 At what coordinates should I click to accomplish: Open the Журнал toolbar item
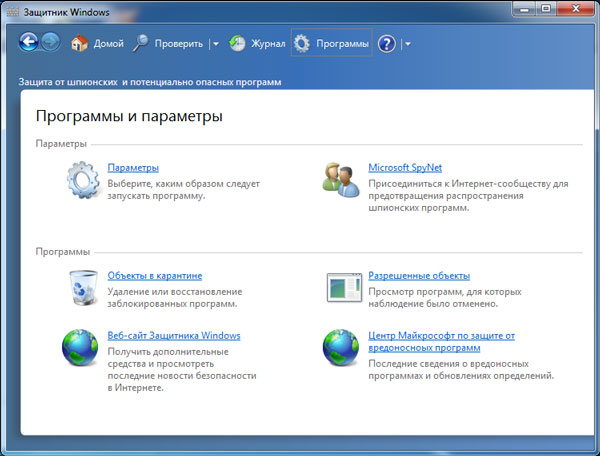tap(268, 44)
